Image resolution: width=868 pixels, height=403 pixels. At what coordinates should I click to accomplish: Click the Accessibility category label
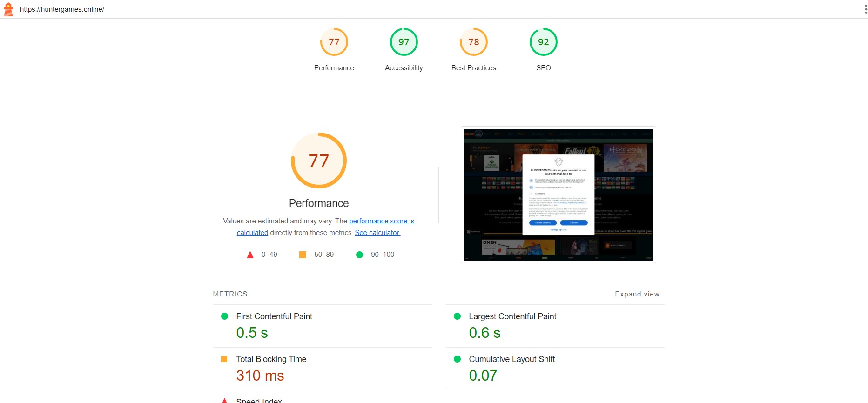[x=404, y=68]
